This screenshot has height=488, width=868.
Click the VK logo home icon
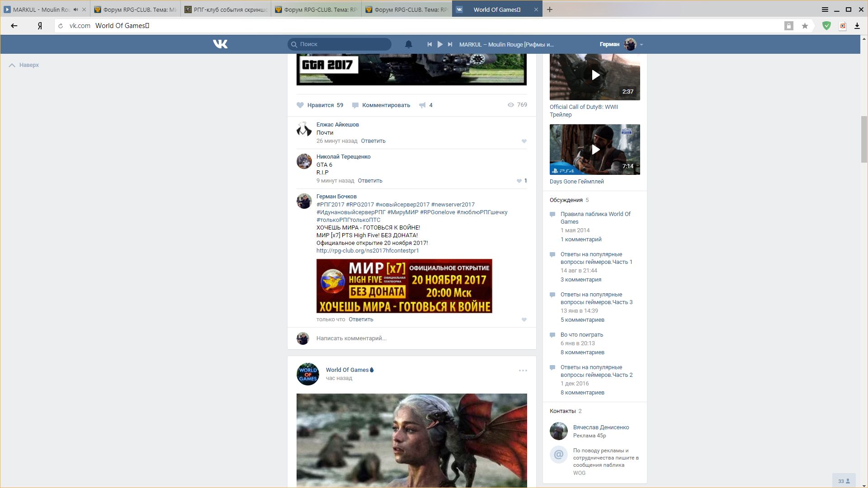point(220,44)
